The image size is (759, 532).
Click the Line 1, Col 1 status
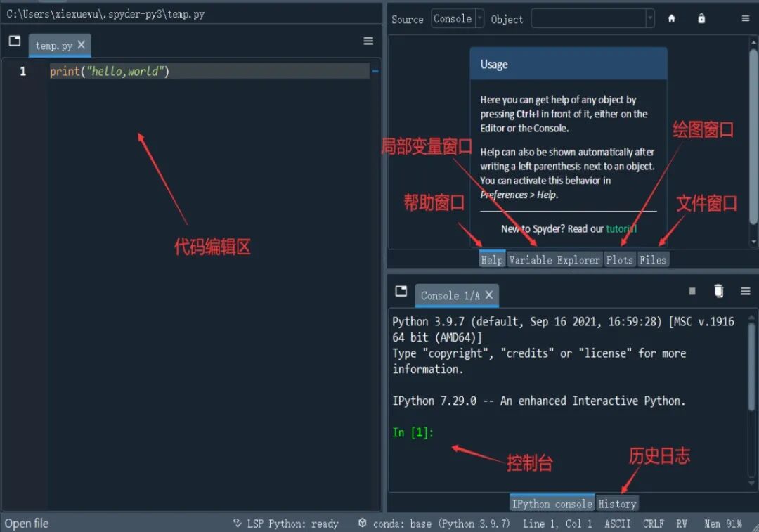[x=557, y=524]
